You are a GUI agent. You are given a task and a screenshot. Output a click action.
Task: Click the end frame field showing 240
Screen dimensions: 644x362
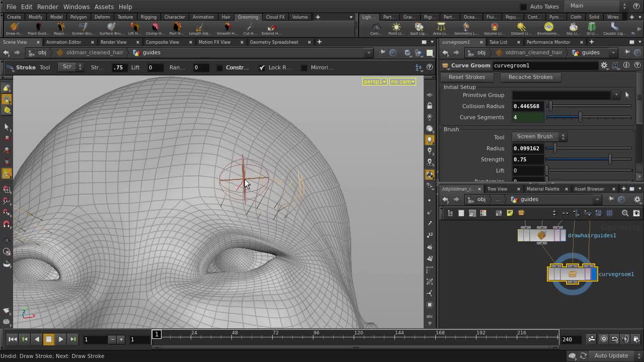pyautogui.click(x=572, y=339)
